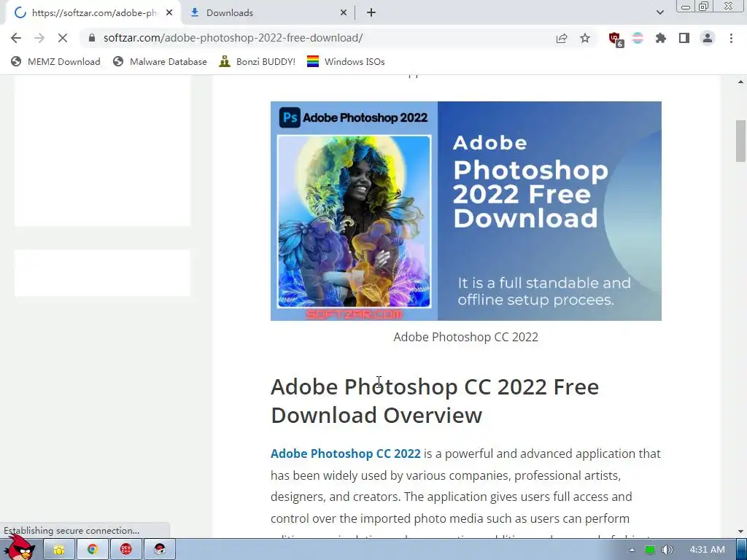The width and height of the screenshot is (747, 560).
Task: Toggle the browser side panel icon
Action: (x=684, y=38)
